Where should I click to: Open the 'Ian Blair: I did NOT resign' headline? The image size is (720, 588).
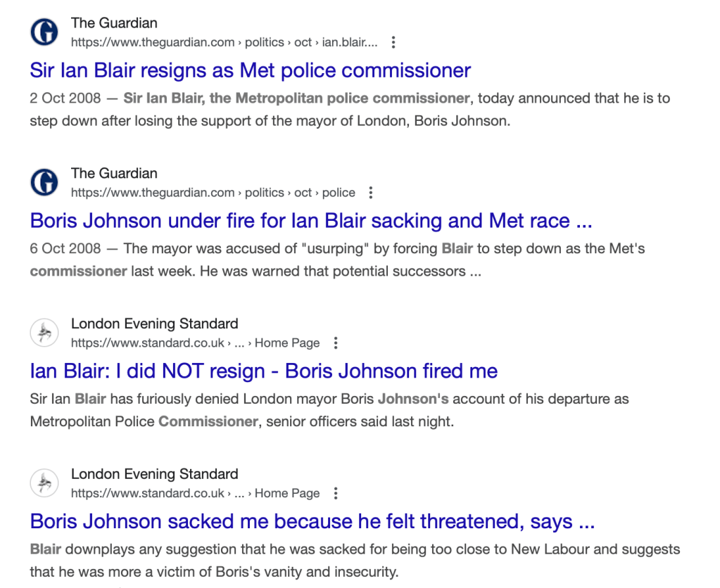coord(263,371)
